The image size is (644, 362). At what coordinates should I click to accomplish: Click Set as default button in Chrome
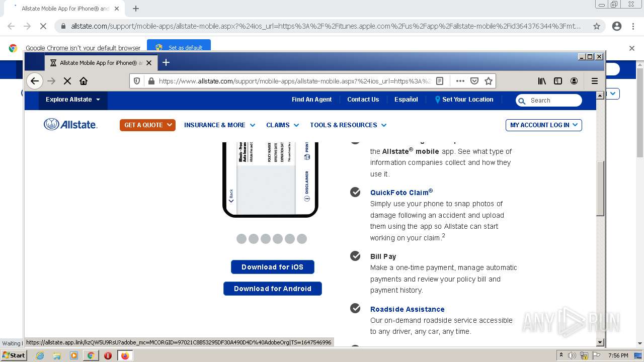click(x=179, y=47)
